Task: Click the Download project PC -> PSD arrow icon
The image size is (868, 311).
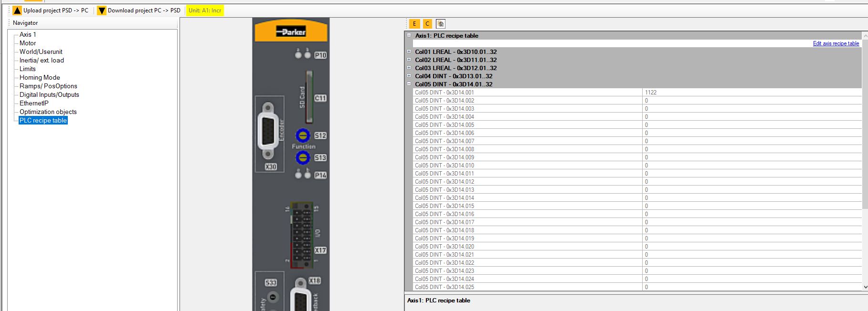Action: 102,10
